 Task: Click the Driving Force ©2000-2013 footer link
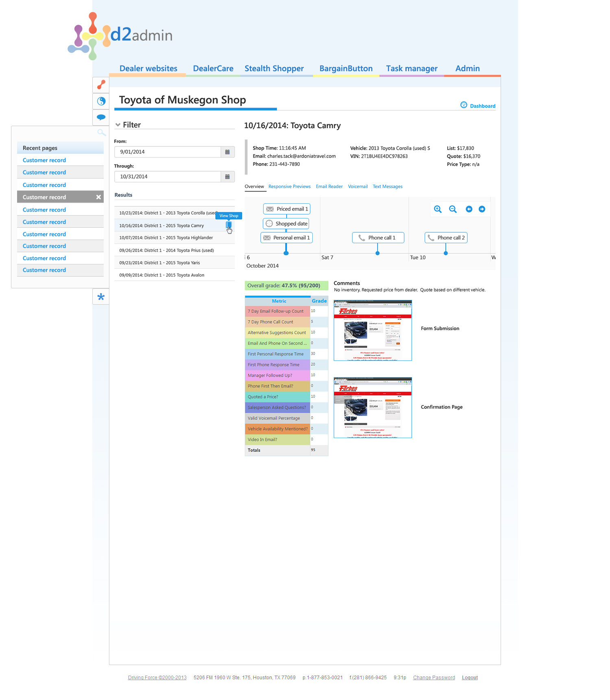tap(157, 678)
